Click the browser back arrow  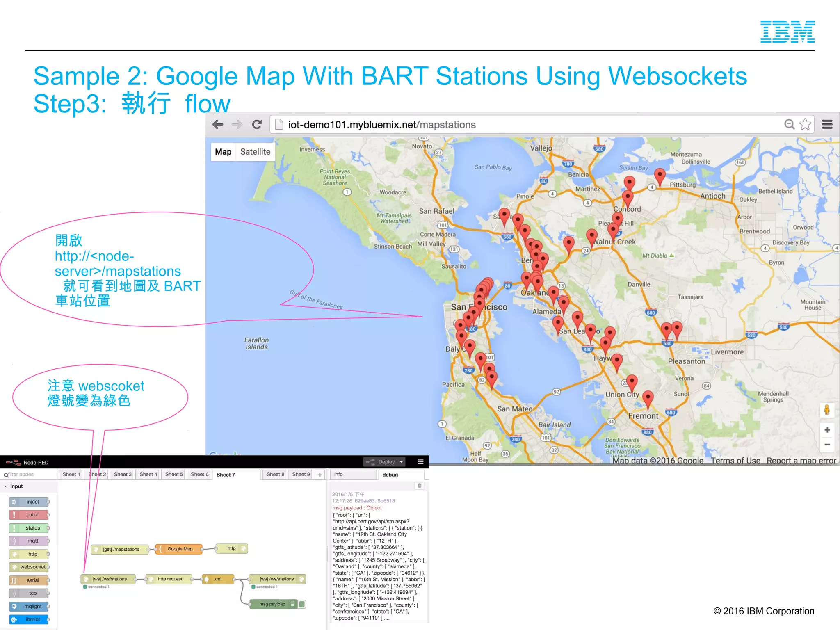pyautogui.click(x=218, y=125)
